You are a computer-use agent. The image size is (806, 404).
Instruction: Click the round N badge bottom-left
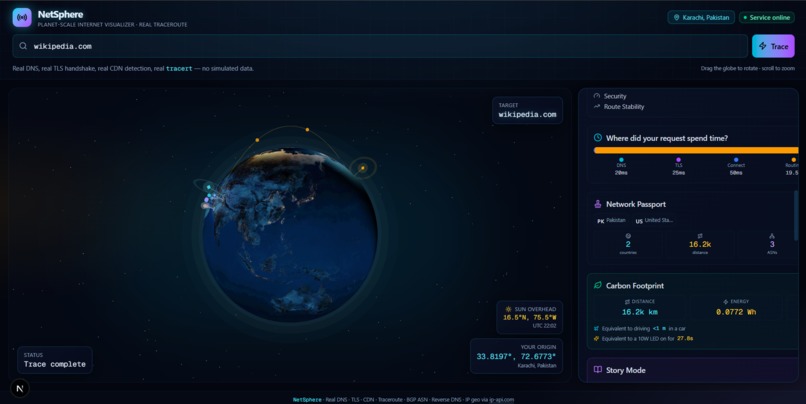coord(20,389)
